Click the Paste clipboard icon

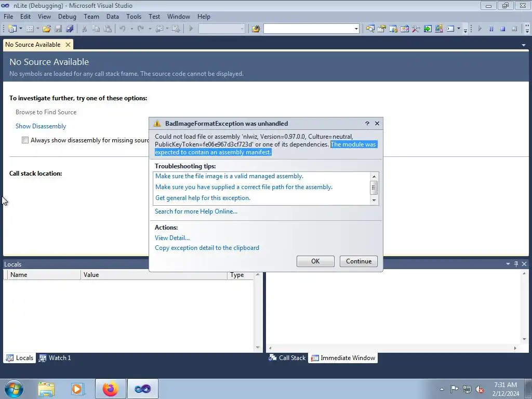108,29
